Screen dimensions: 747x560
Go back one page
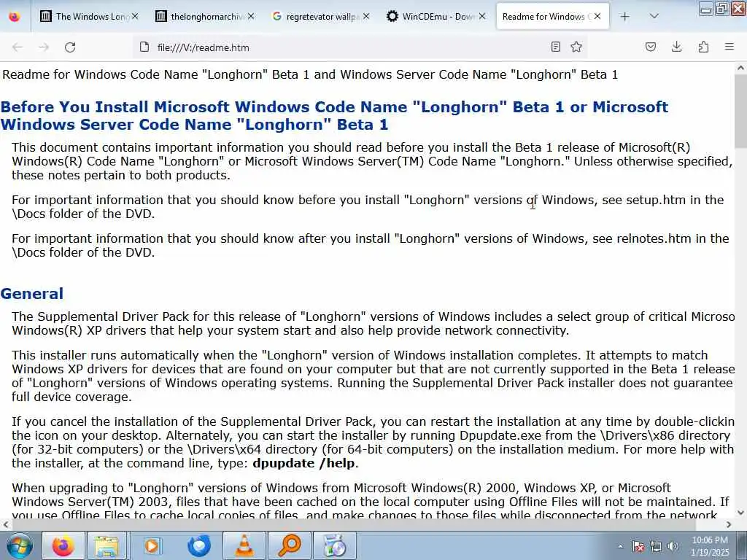tap(18, 47)
